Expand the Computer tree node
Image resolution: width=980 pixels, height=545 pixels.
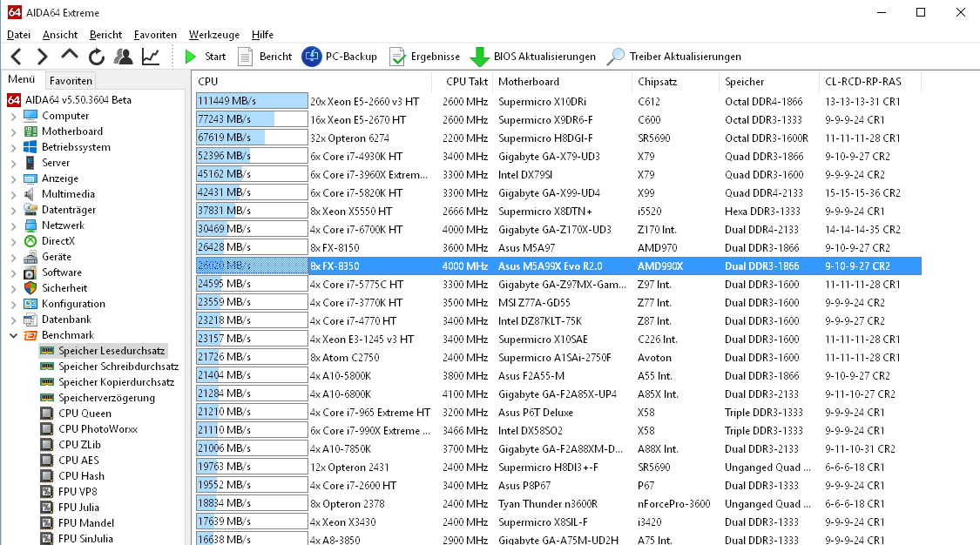click(14, 116)
